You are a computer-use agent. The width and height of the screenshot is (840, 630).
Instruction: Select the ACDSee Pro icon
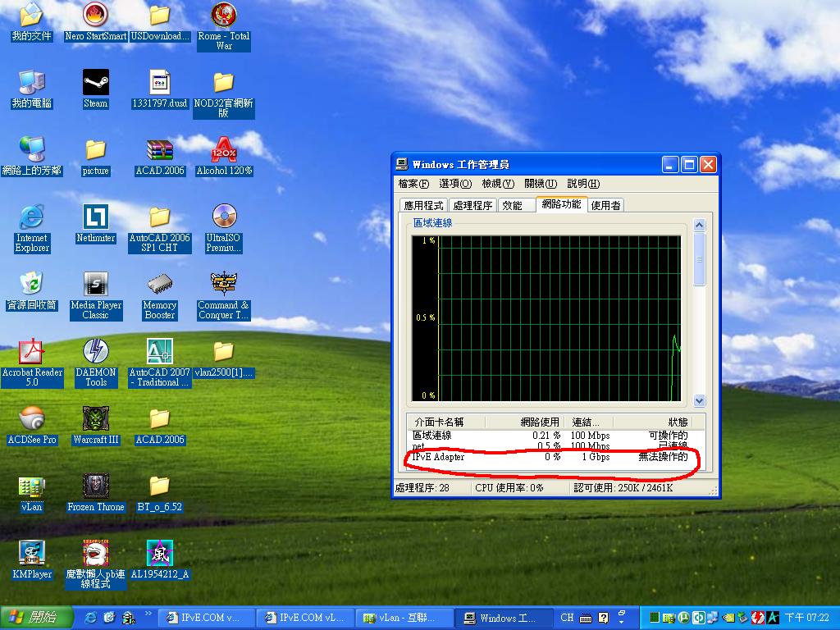click(32, 419)
